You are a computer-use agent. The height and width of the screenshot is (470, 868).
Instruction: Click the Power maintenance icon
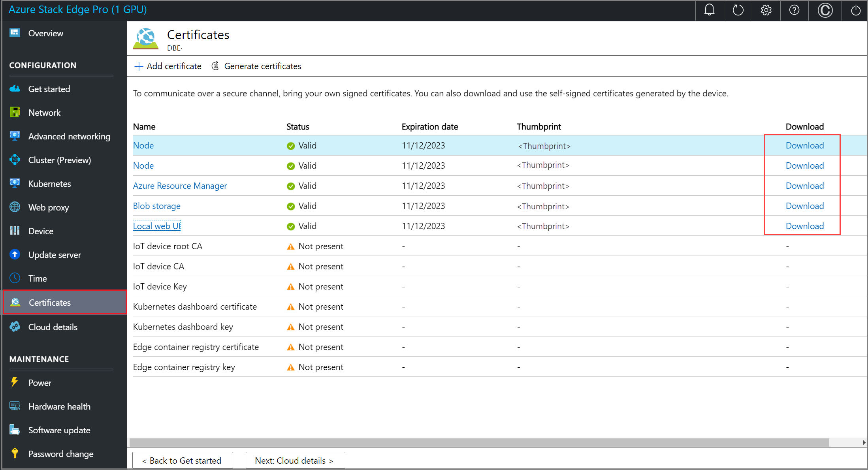(x=16, y=382)
